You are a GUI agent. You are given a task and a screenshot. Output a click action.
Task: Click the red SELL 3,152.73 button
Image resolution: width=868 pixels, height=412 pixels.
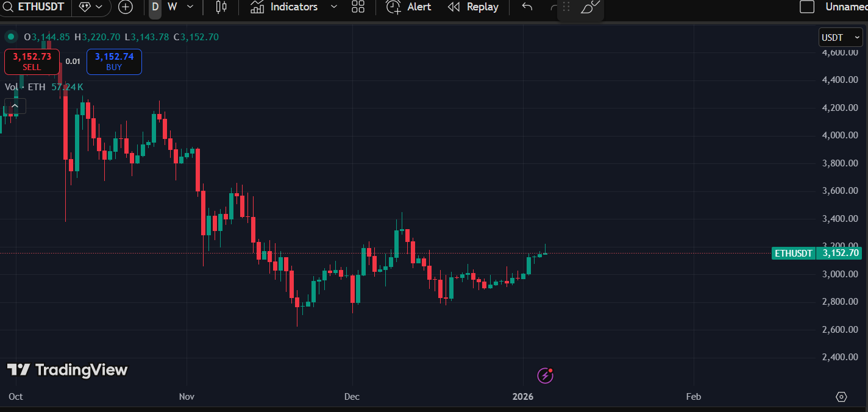[32, 62]
